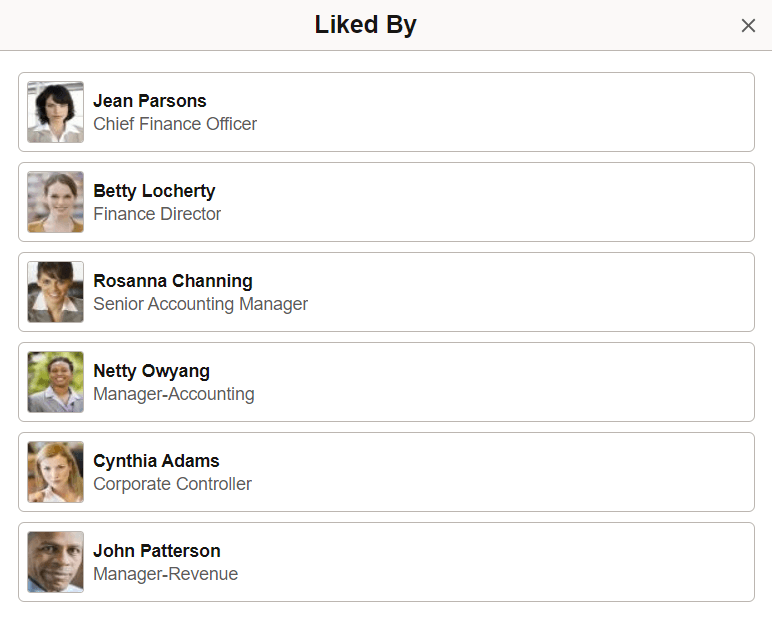Open Rosanna Channing profile photo
772x631 pixels.
(x=56, y=292)
